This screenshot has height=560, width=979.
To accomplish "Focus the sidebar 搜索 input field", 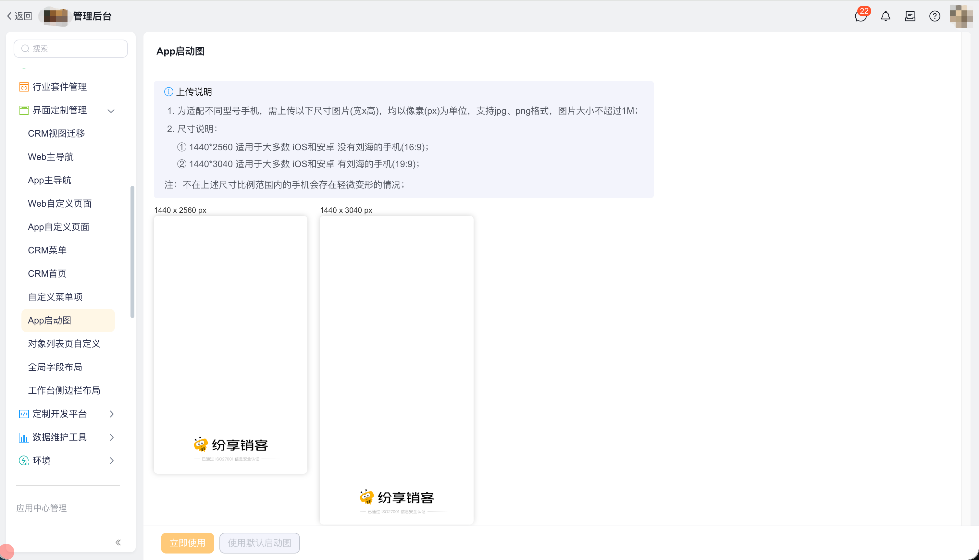I will point(71,48).
